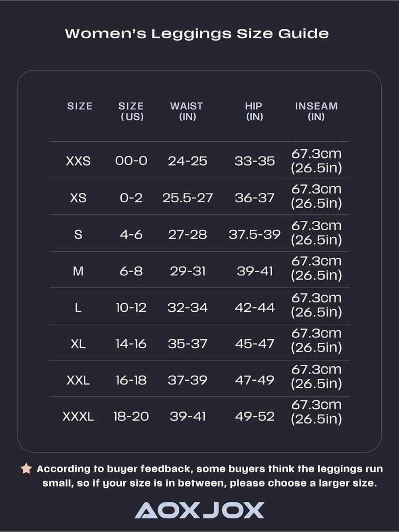Image resolution: width=399 pixels, height=532 pixels.
Task: Click the 18-20 US size cell
Action: click(x=131, y=416)
